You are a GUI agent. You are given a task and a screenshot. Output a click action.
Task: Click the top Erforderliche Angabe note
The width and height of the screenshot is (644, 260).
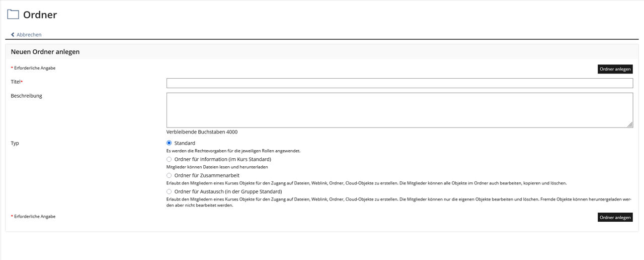point(34,68)
